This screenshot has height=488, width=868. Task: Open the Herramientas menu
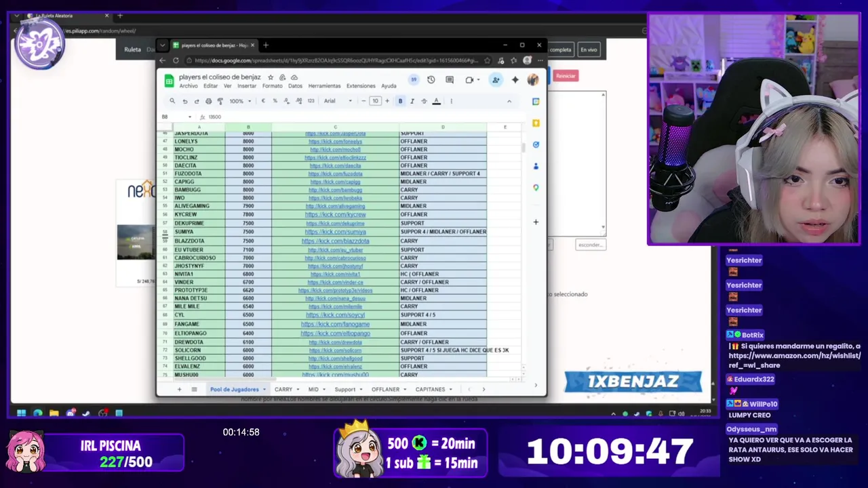pyautogui.click(x=324, y=86)
